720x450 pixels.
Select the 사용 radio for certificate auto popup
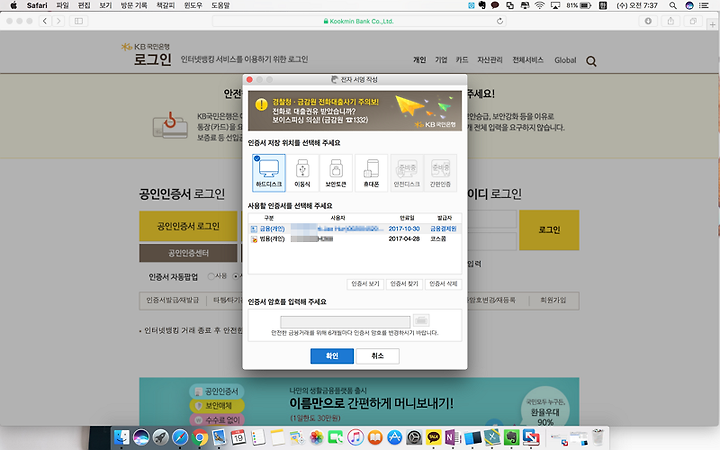pyautogui.click(x=211, y=276)
